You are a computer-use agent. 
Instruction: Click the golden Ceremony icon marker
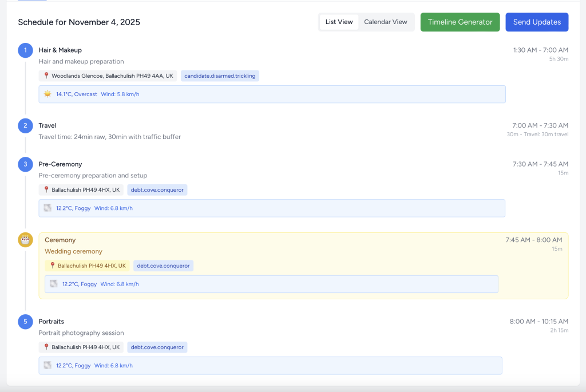pos(25,240)
